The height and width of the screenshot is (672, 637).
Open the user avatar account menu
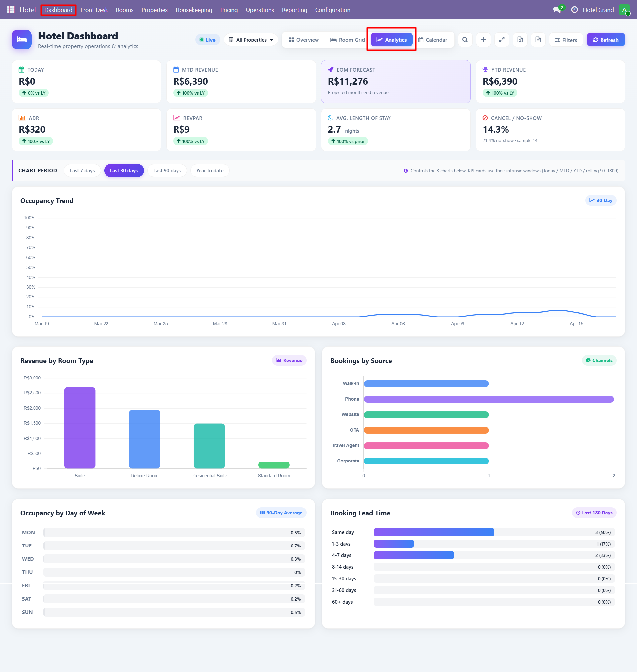click(x=625, y=10)
